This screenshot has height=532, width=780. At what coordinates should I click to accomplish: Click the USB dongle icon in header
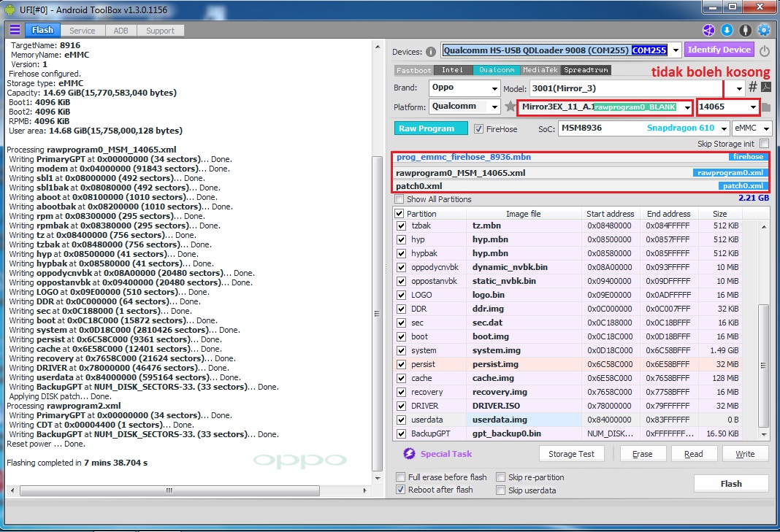click(745, 31)
